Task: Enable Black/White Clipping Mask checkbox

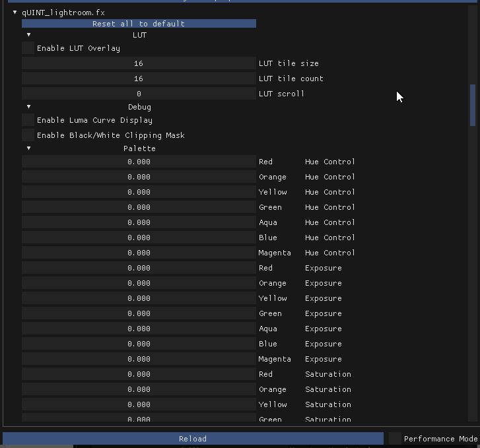Action: [x=28, y=135]
